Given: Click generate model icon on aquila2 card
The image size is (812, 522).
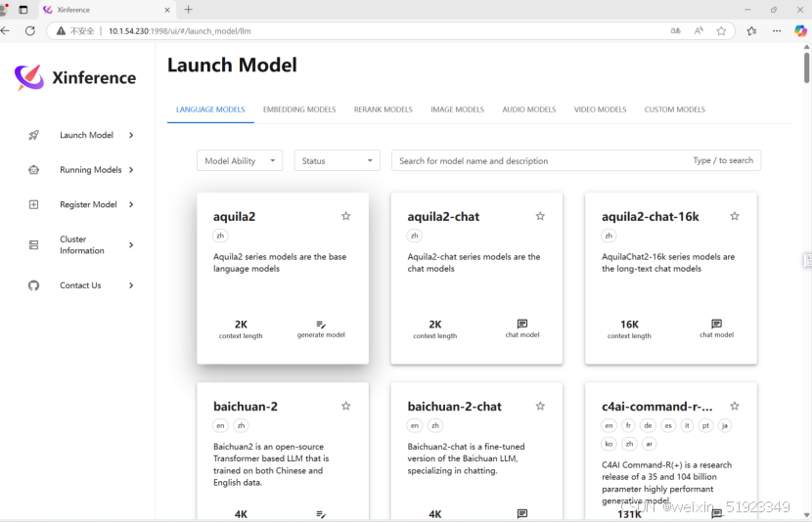Looking at the screenshot, I should [x=321, y=325].
